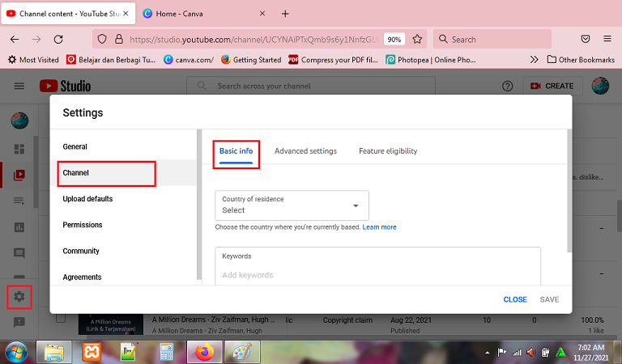
Task: Open canva.com bookmark
Action: (x=189, y=60)
